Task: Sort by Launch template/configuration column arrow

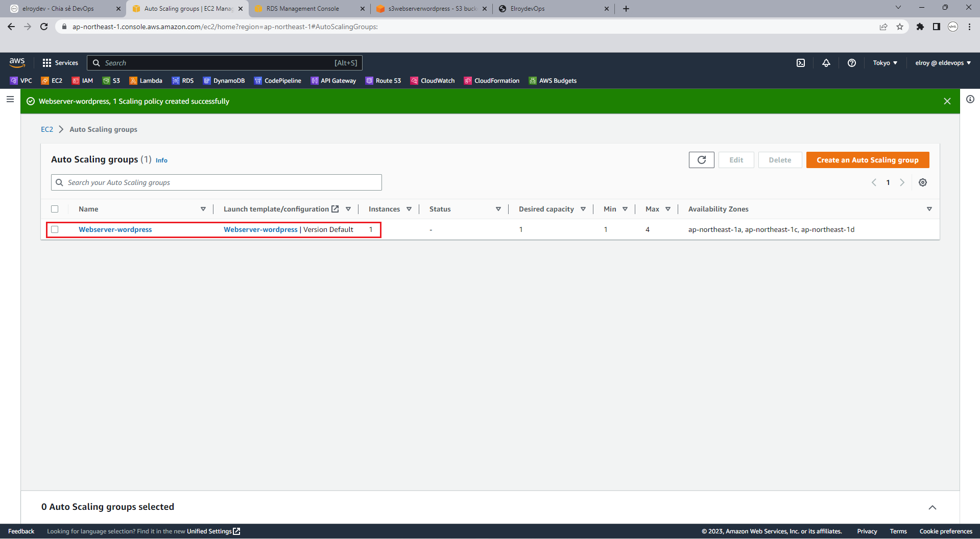Action: click(x=348, y=209)
